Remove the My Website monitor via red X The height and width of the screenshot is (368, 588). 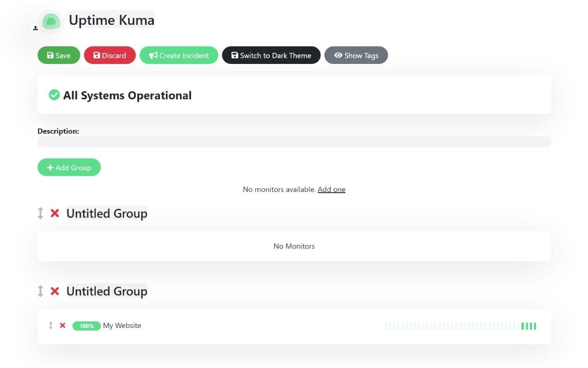(62, 325)
